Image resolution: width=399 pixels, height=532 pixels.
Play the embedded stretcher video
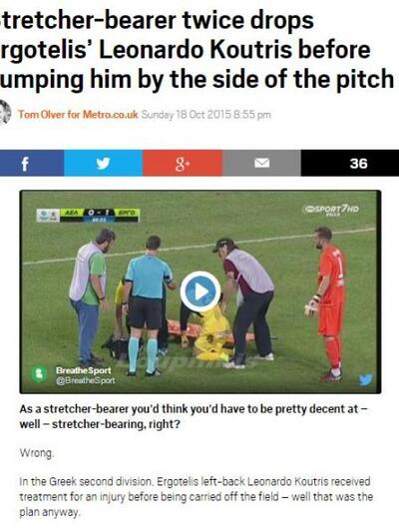(x=200, y=291)
